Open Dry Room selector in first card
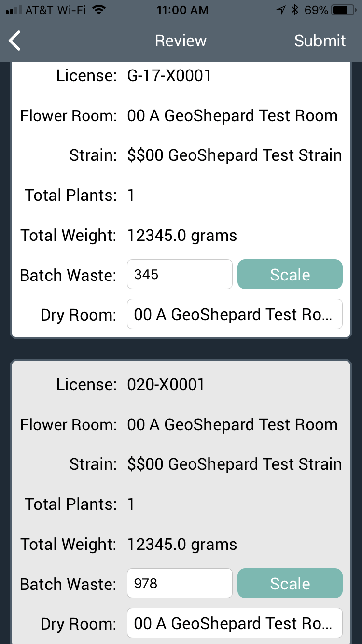Screen dimensions: 362x644 tap(235, 314)
